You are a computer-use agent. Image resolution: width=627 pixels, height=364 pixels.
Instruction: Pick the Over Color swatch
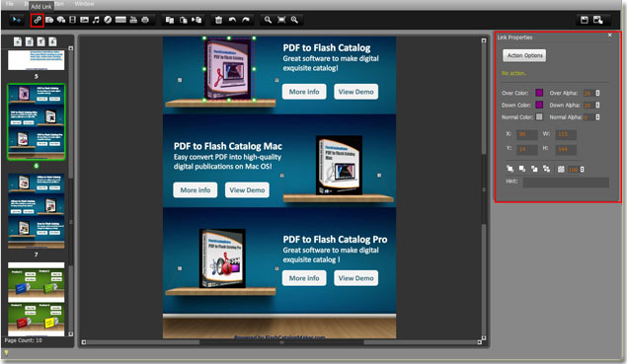point(539,93)
